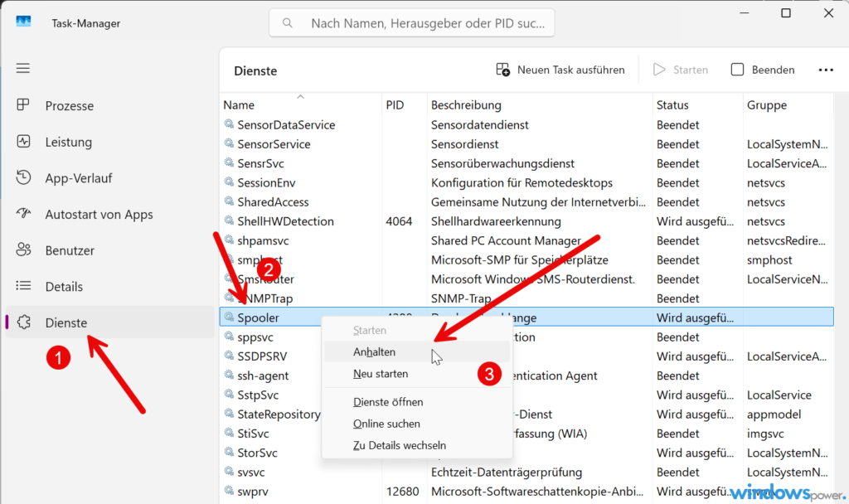Click the gear icon beside SensorService
This screenshot has height=504, width=849.
click(229, 143)
